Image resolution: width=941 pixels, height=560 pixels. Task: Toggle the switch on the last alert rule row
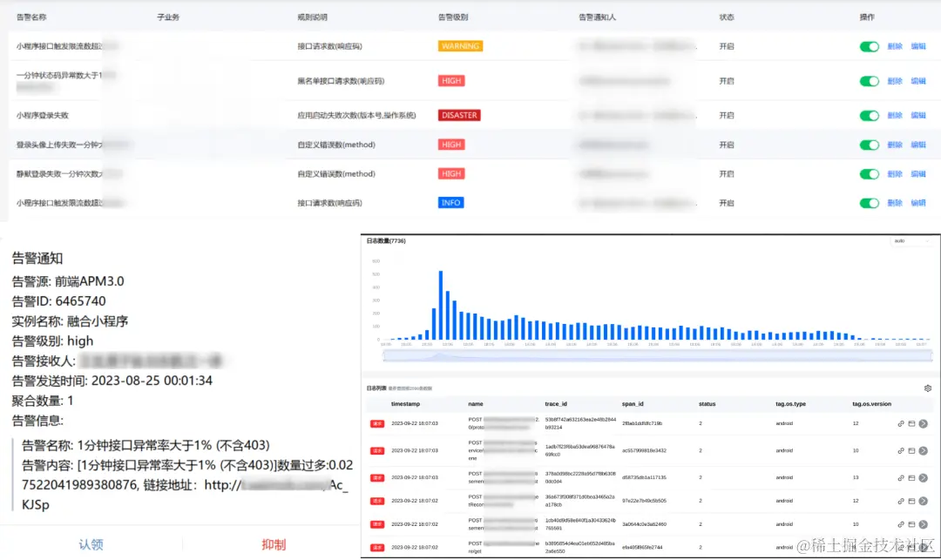(869, 202)
